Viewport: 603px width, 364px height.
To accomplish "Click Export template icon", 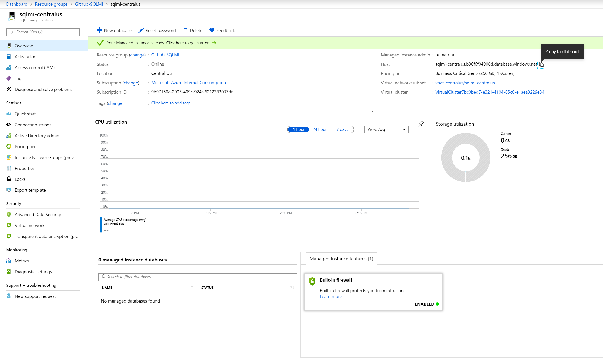I will point(9,190).
